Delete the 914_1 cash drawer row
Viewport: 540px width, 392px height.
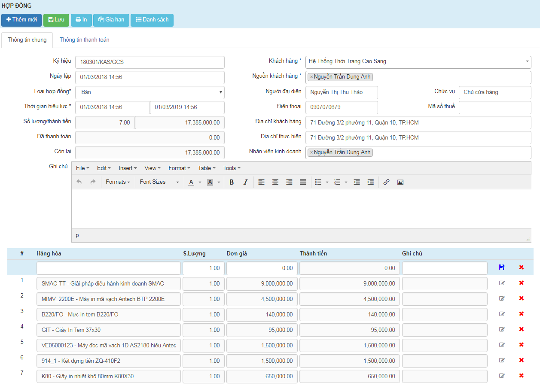pos(522,360)
